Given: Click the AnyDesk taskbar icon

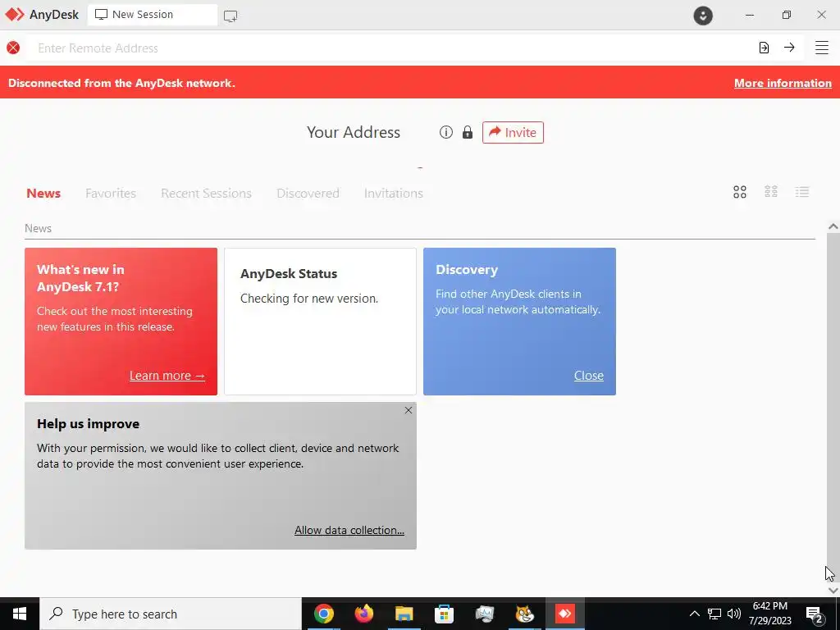Looking at the screenshot, I should click(564, 614).
